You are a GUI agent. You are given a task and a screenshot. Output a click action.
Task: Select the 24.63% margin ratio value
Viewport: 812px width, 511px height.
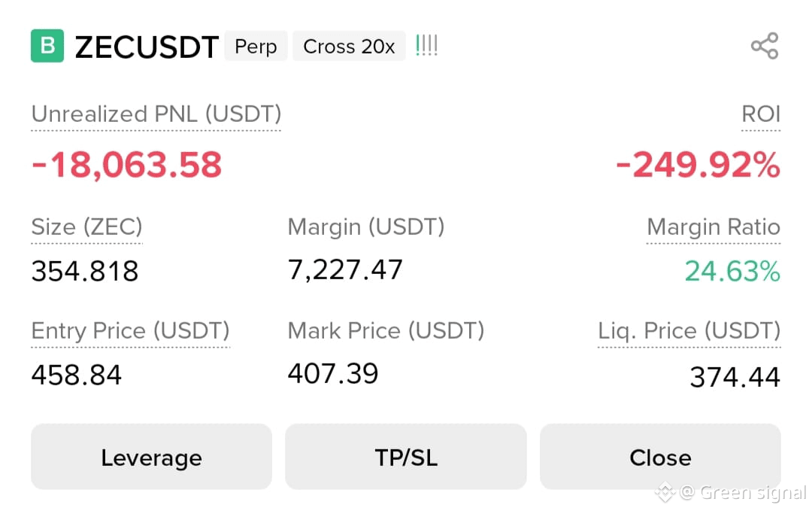click(733, 271)
